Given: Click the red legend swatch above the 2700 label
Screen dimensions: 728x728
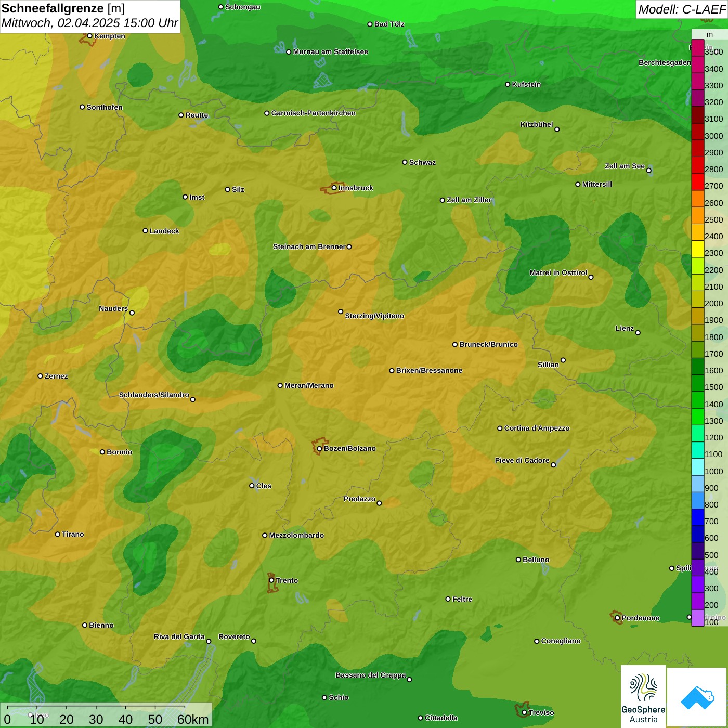Looking at the screenshot, I should coord(697,181).
